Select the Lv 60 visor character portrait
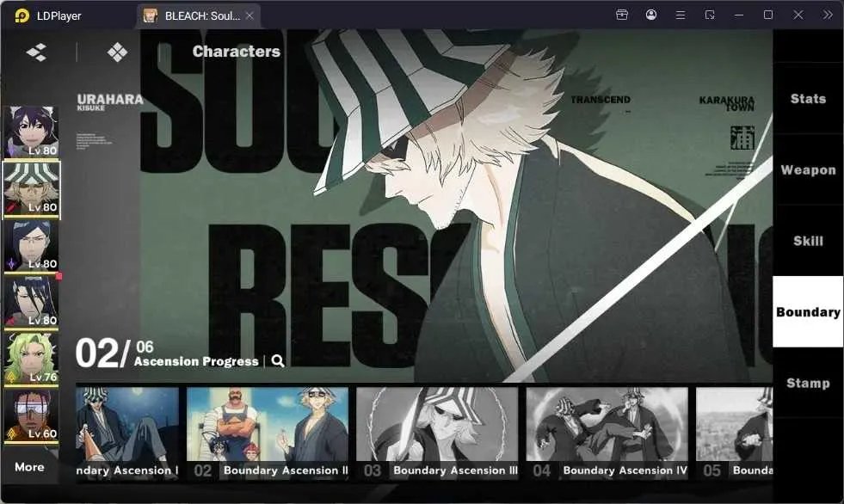 [31, 415]
